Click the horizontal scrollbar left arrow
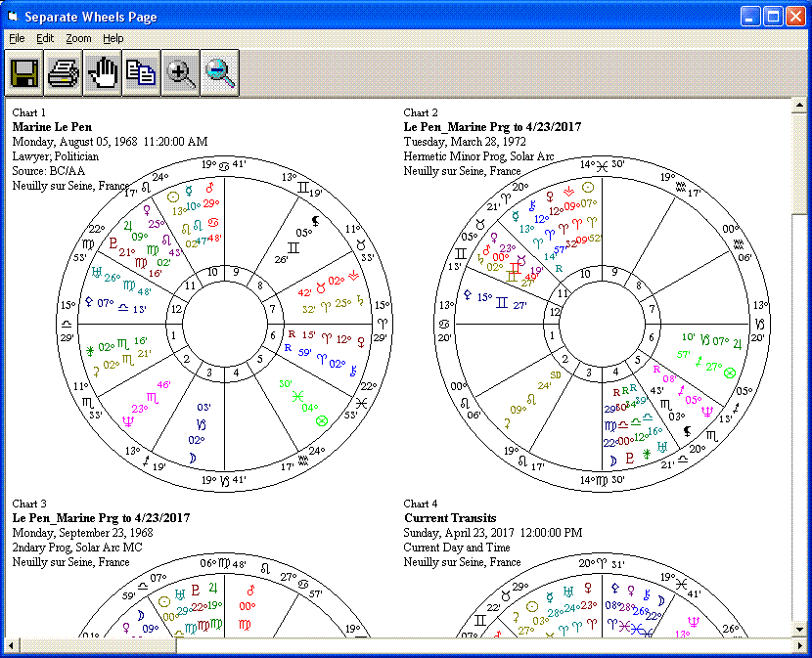812x658 pixels. tap(13, 645)
